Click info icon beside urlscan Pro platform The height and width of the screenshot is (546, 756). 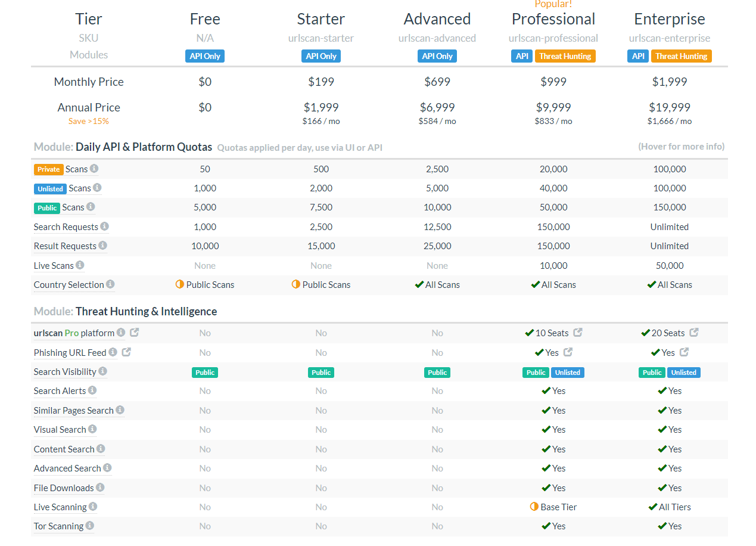(x=121, y=333)
